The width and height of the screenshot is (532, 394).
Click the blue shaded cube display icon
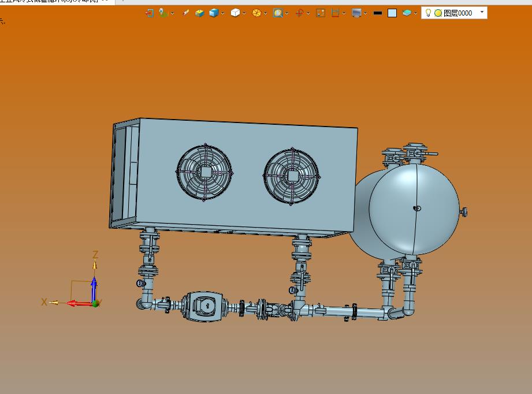(x=214, y=13)
